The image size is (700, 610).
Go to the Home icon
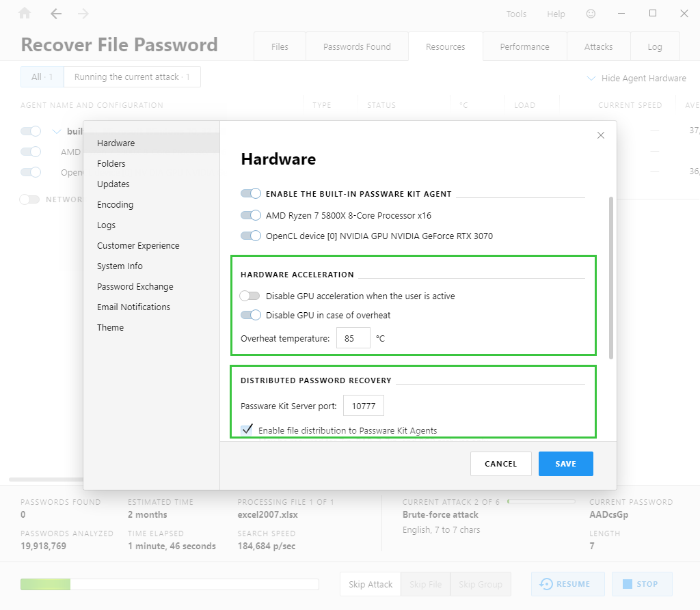(25, 14)
